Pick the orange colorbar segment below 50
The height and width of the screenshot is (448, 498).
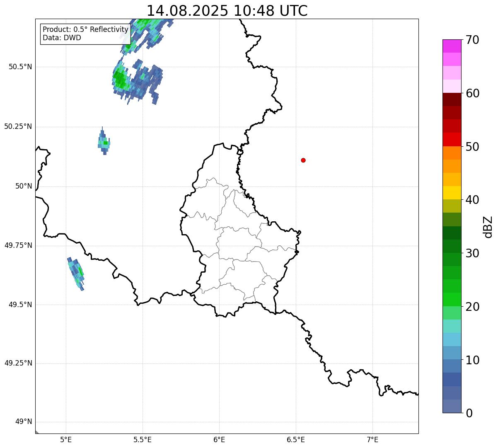coord(452,153)
